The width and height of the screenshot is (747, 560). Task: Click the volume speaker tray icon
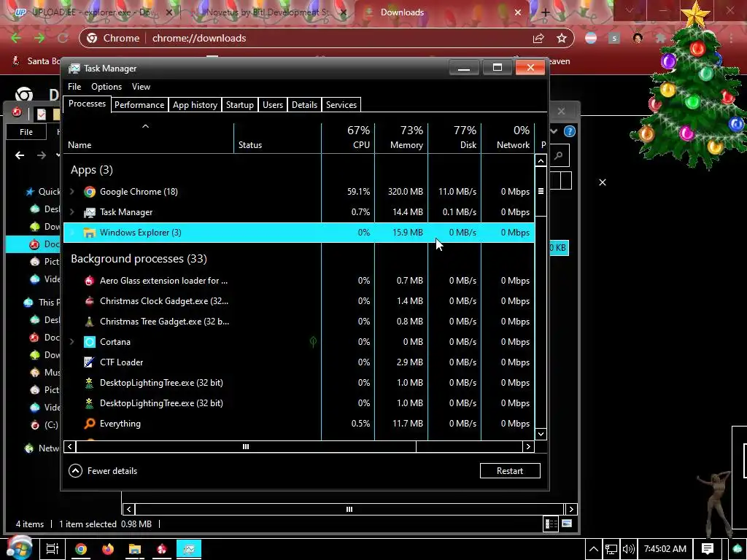[x=628, y=549]
